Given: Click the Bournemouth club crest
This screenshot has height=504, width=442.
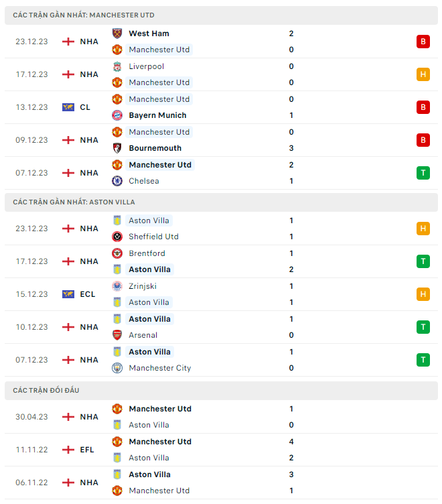Looking at the screenshot, I should point(117,148).
